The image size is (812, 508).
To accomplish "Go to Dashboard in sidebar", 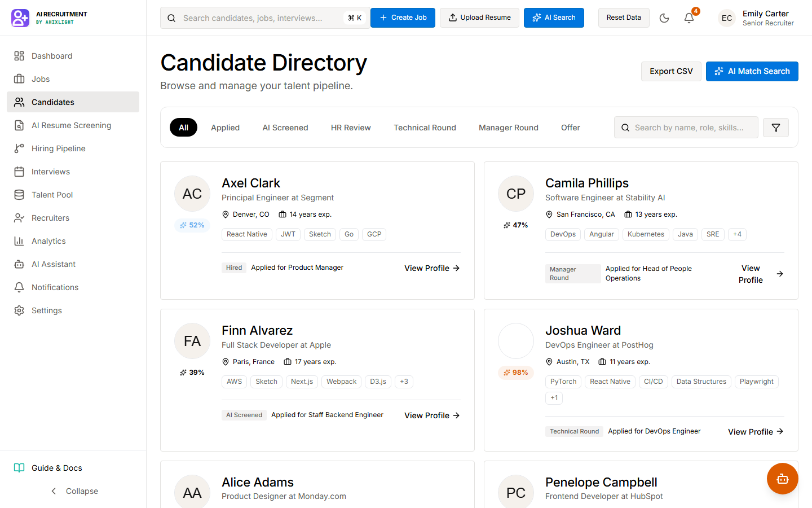I will [73, 56].
